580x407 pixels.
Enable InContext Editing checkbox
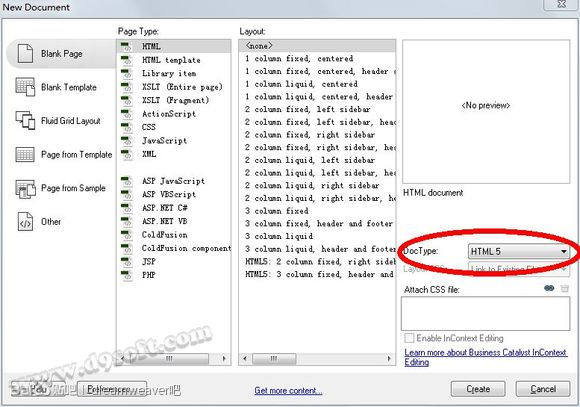click(409, 338)
